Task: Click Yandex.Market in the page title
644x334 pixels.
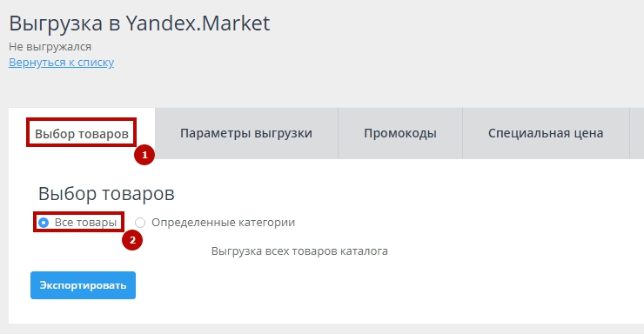Action: (198, 23)
